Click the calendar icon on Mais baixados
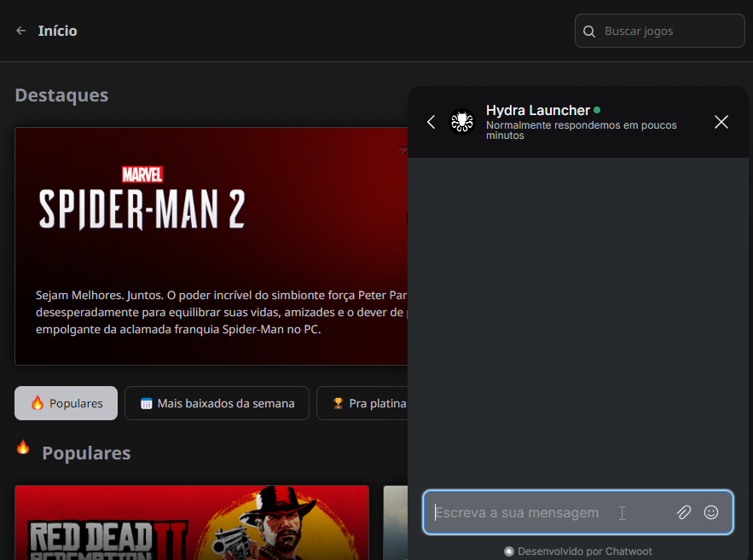Viewport: 753px width, 560px height. coord(146,403)
